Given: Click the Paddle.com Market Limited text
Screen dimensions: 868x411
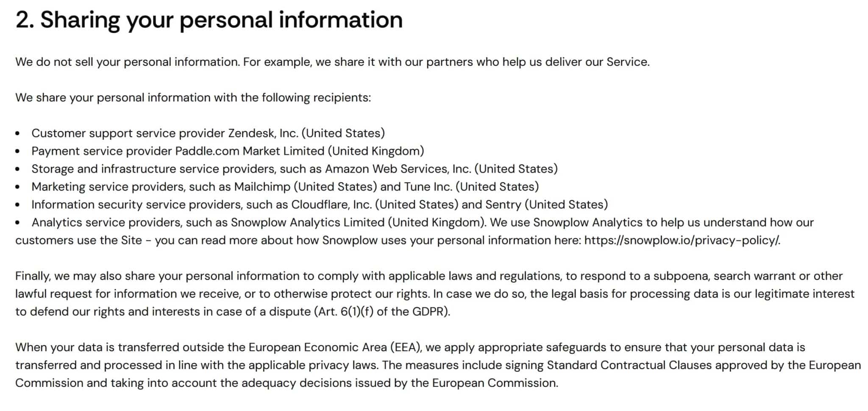Looking at the screenshot, I should coord(250,151).
